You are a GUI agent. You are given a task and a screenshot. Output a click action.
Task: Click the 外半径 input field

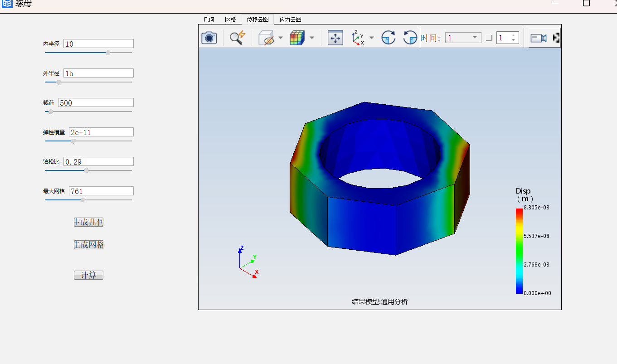[x=98, y=73]
